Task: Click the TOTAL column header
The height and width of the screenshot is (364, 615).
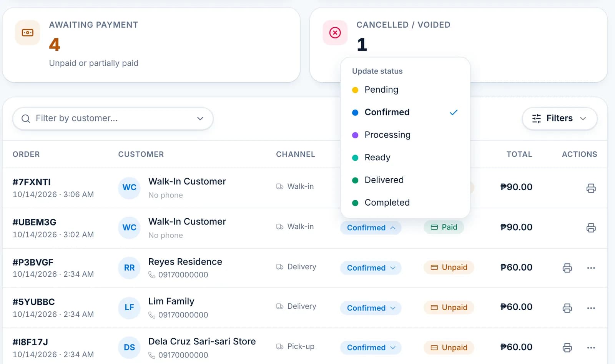Action: click(519, 154)
